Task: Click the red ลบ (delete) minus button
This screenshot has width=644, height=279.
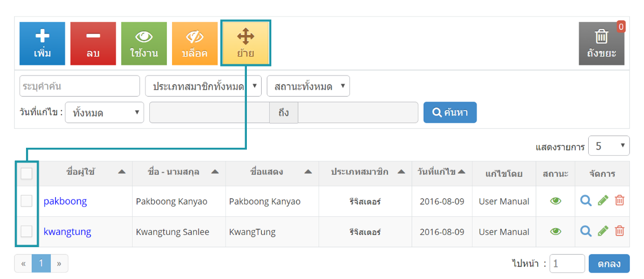Action: click(93, 44)
